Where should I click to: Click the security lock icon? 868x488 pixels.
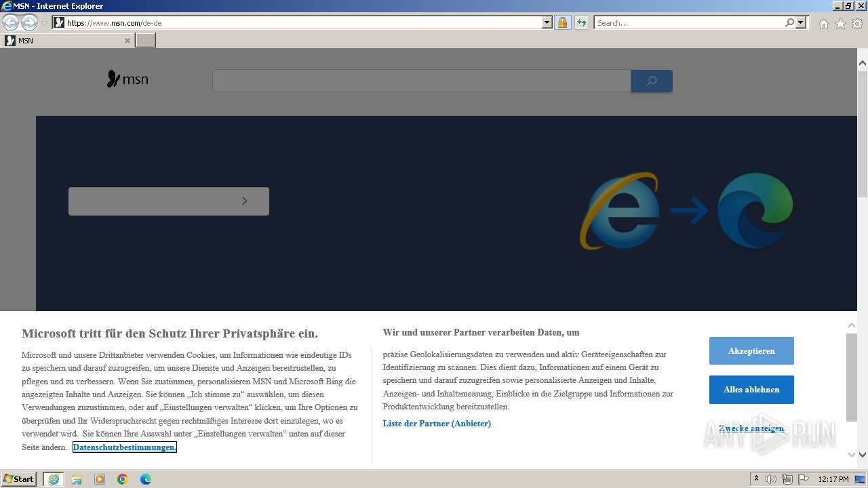pos(562,22)
